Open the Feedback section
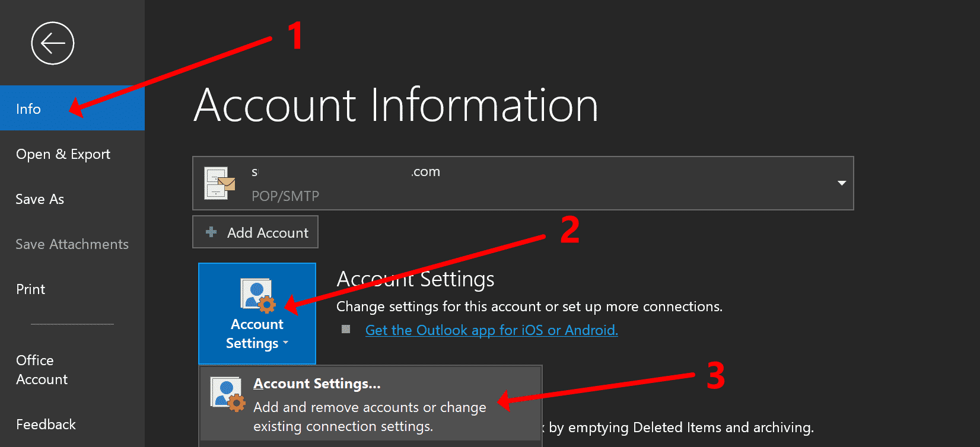 (x=72, y=424)
